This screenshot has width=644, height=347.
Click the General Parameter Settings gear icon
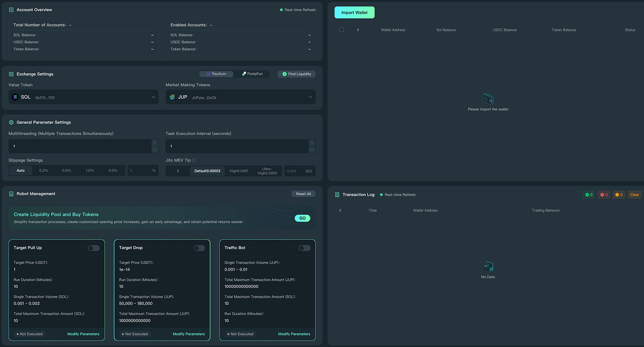[11, 122]
